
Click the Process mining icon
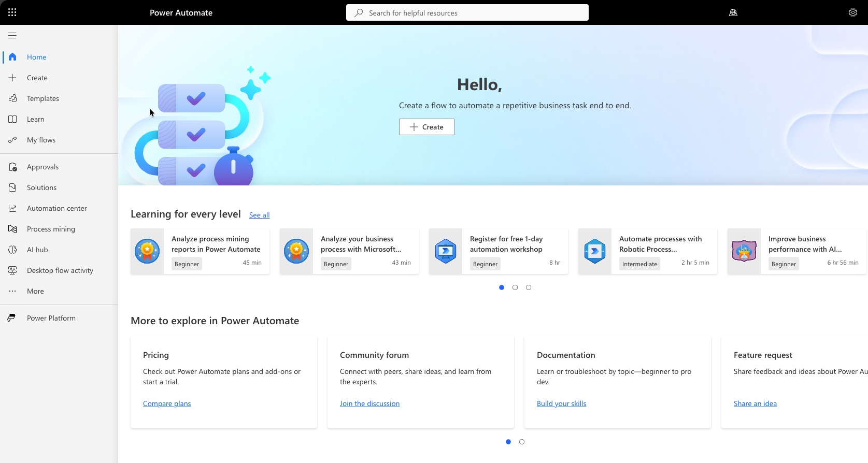(x=12, y=229)
